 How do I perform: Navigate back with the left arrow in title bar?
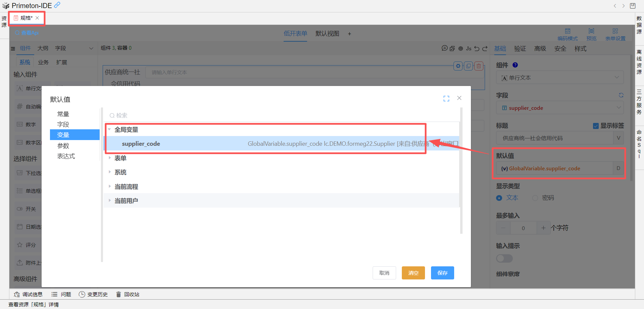click(615, 6)
